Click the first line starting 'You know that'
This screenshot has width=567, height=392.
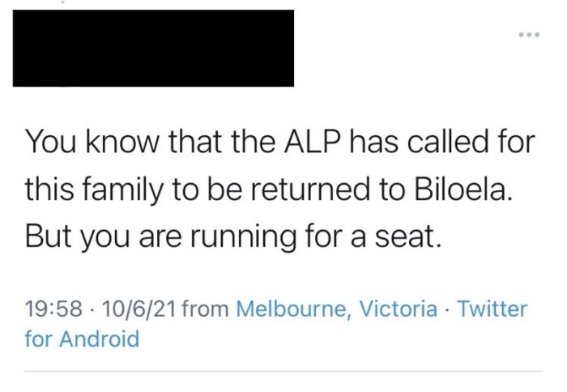(279, 144)
